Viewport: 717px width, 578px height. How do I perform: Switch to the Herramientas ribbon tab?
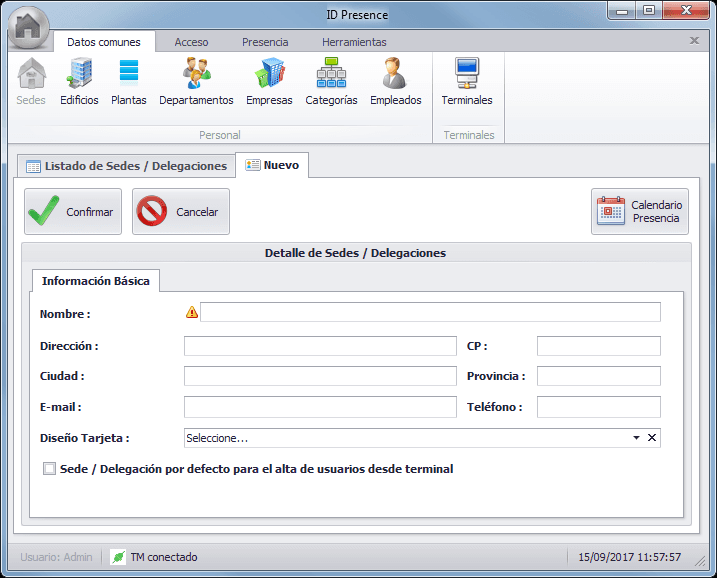(x=354, y=42)
